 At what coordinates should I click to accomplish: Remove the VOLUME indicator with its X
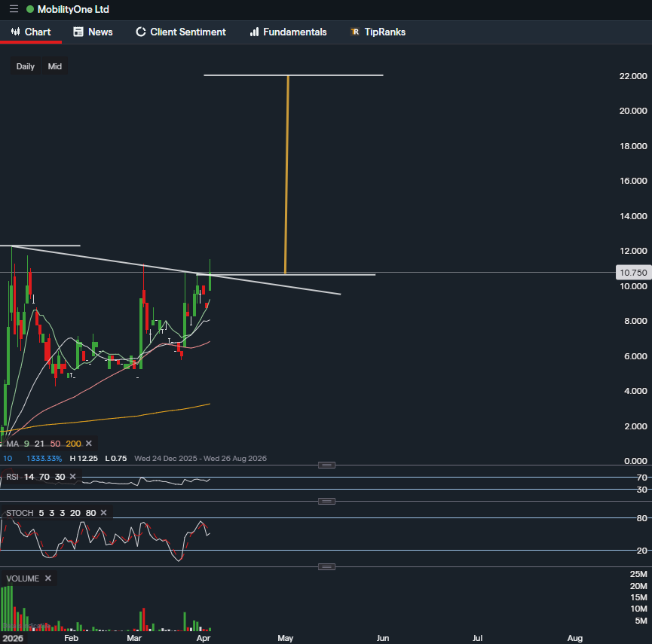[48, 578]
